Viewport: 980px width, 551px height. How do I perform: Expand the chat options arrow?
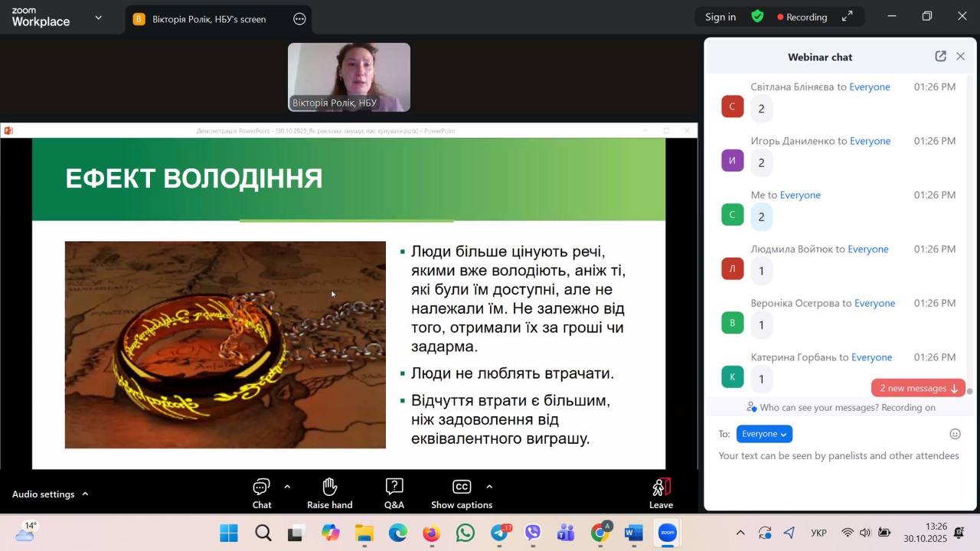287,487
